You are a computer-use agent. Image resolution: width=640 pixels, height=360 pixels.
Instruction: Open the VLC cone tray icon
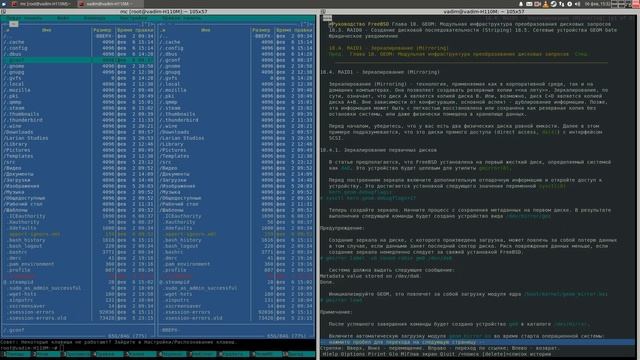coord(545,4)
